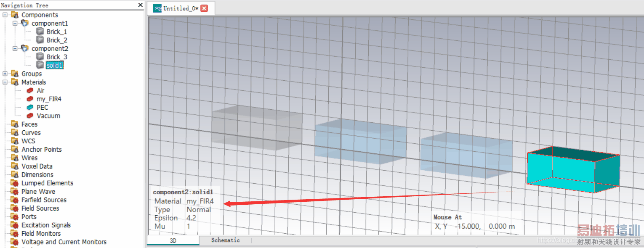
Task: Select the Brick_2 solid icon
Action: pyautogui.click(x=40, y=40)
